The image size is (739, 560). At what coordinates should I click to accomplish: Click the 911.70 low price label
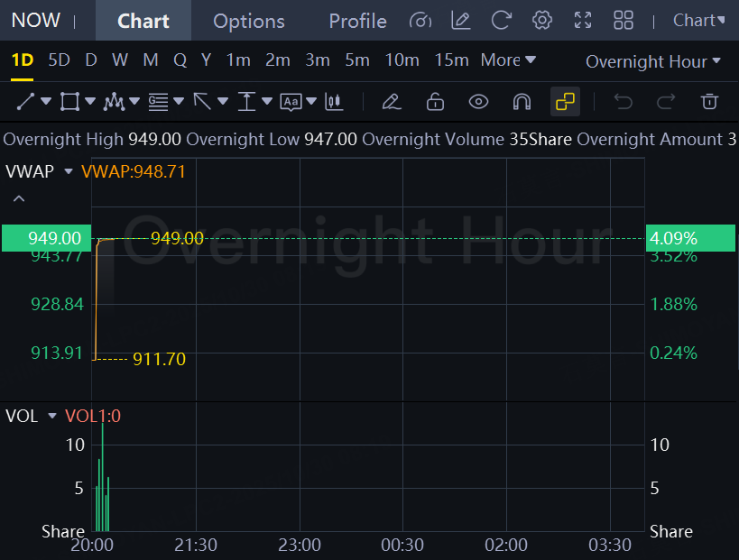pos(160,360)
